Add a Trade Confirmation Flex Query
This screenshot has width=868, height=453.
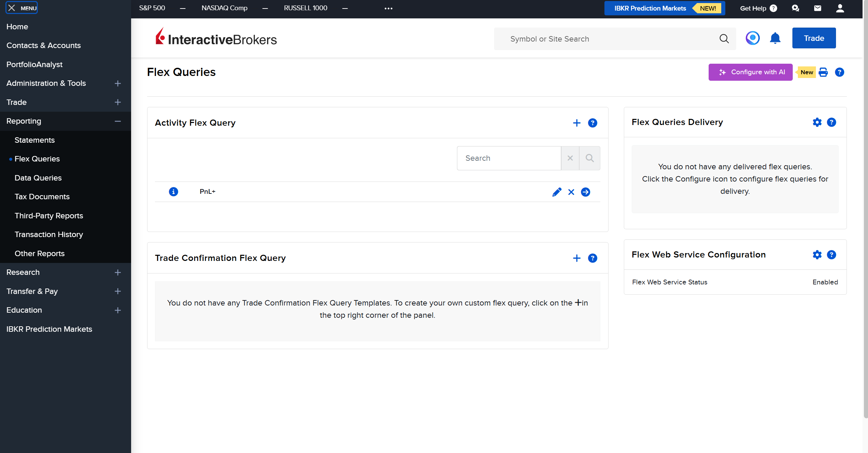577,258
